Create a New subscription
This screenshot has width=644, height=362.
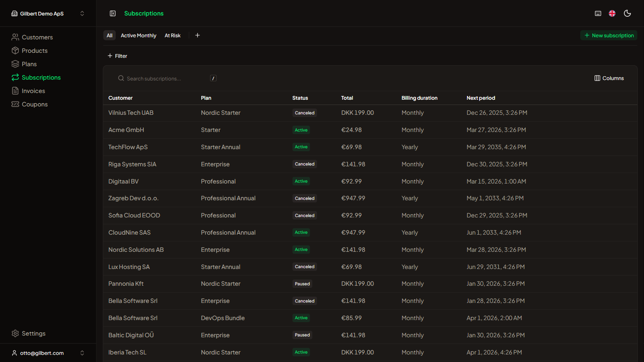click(609, 35)
